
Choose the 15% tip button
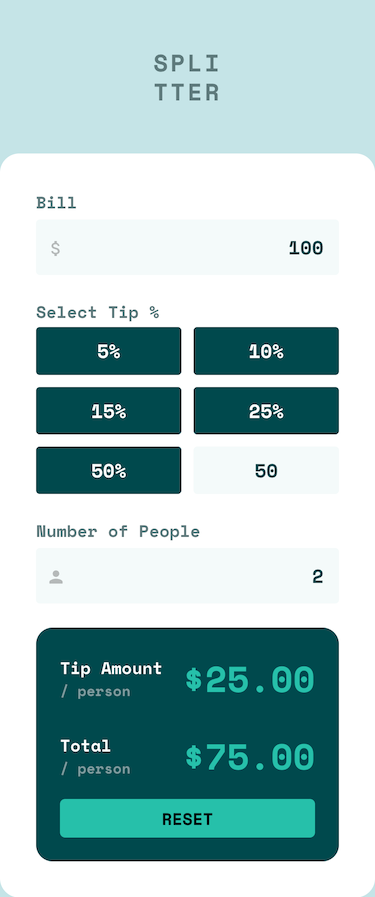tap(109, 411)
